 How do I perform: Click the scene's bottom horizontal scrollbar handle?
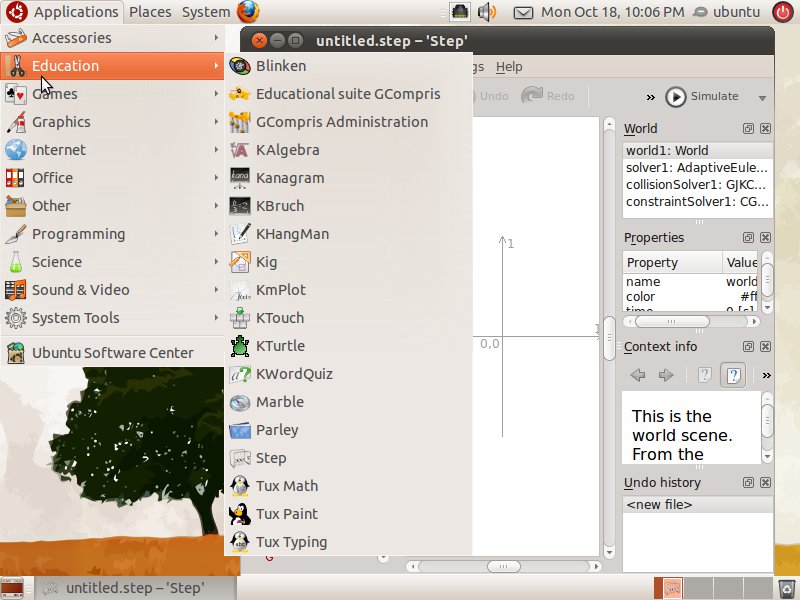click(504, 566)
